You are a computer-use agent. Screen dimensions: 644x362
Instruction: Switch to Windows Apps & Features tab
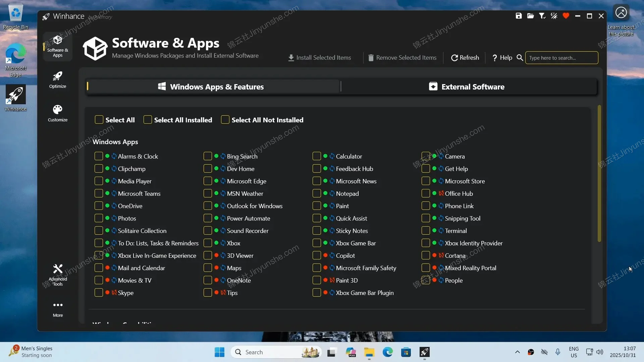pos(213,86)
